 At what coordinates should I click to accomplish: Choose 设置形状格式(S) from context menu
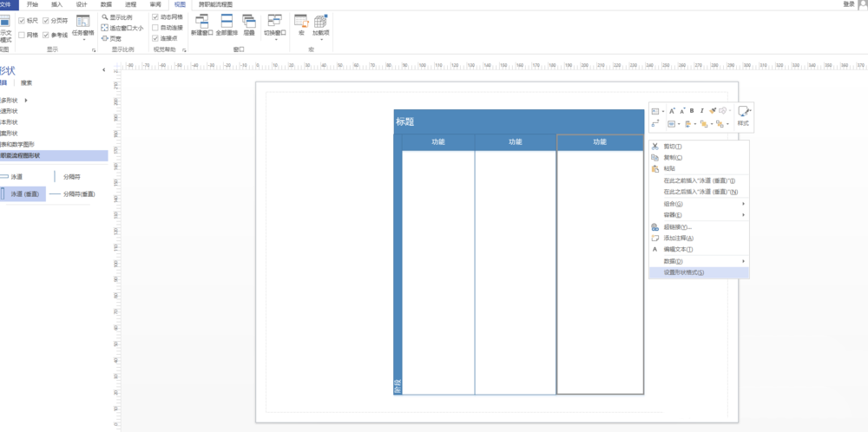coord(699,272)
